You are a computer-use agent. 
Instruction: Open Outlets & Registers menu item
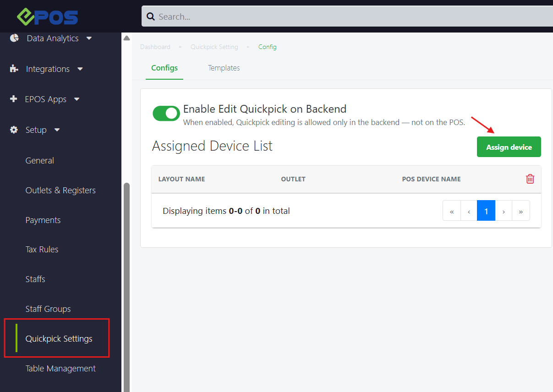60,191
